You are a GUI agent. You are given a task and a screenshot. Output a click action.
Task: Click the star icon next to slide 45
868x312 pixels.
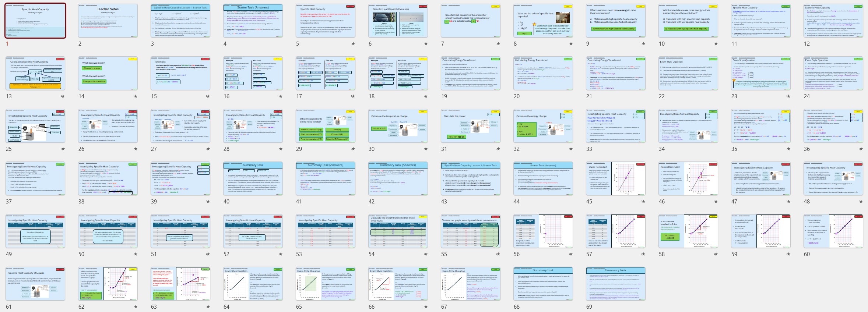643,202
